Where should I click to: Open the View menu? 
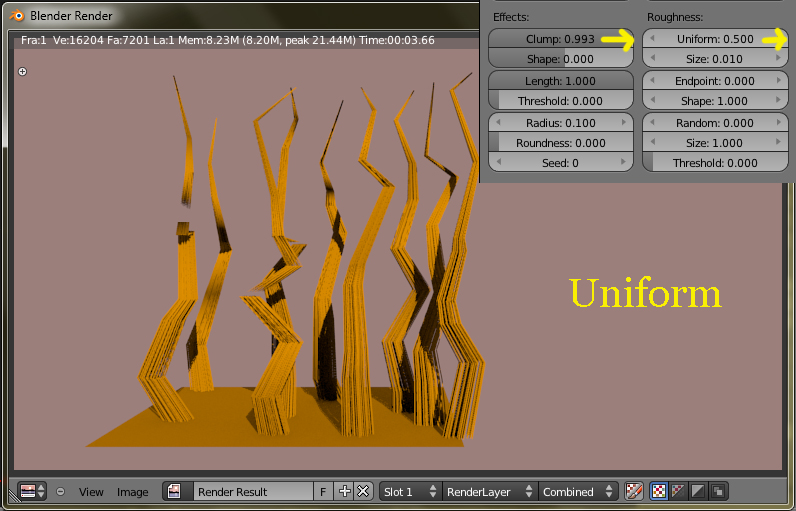91,492
